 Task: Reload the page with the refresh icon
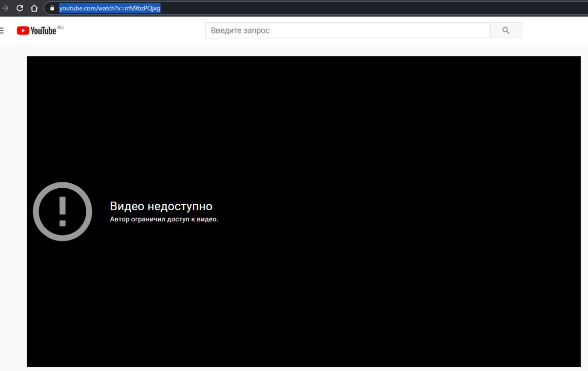click(x=20, y=8)
